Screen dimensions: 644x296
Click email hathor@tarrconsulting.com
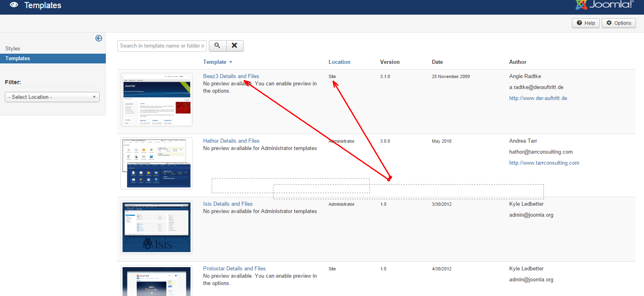pyautogui.click(x=541, y=152)
